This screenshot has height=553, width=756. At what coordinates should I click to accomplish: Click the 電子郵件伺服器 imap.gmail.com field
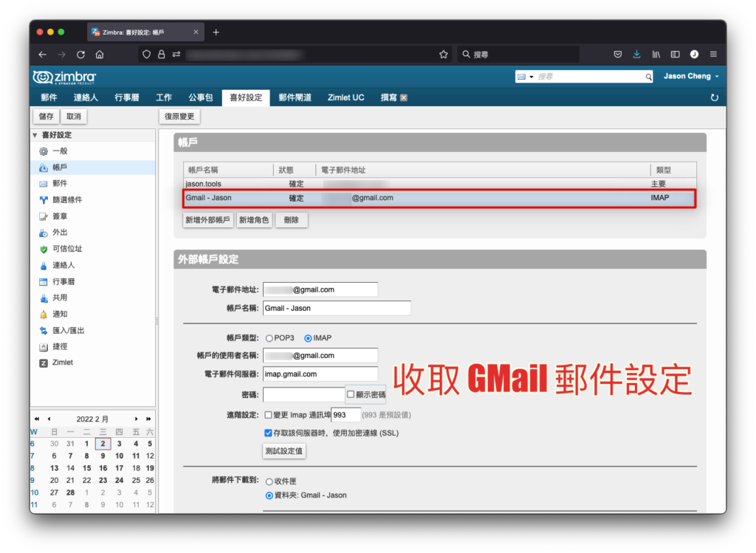click(320, 374)
